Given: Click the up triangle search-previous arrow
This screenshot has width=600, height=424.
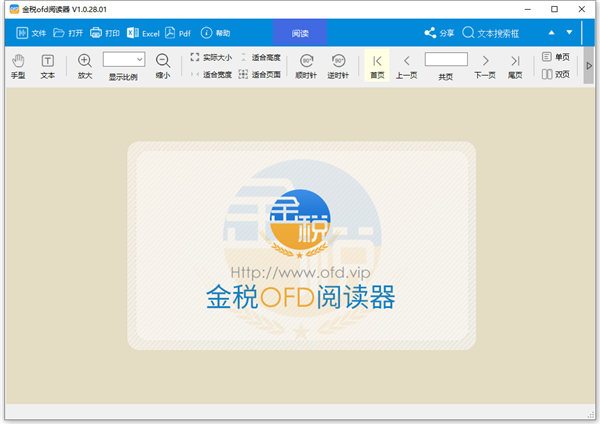Looking at the screenshot, I should click(x=551, y=33).
